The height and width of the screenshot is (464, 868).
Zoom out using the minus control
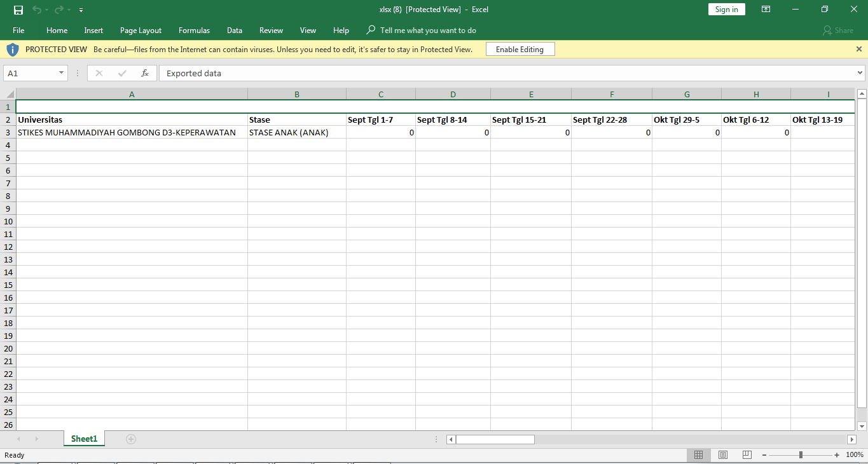[763, 454]
